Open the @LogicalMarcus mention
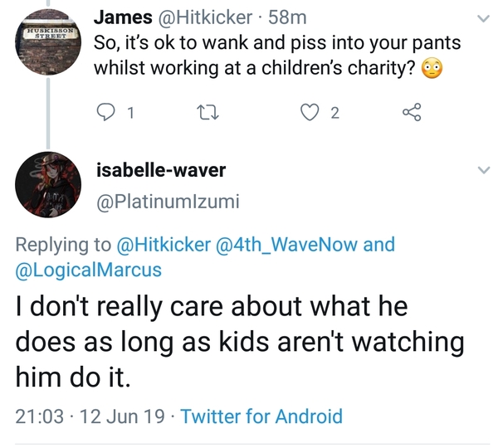 tap(89, 270)
